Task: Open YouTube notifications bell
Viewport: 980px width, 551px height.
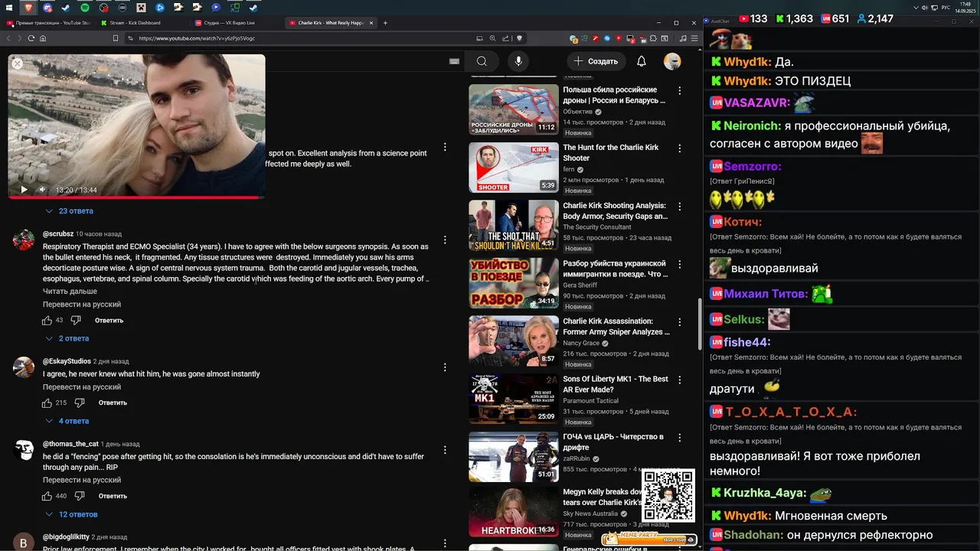Action: coord(642,61)
